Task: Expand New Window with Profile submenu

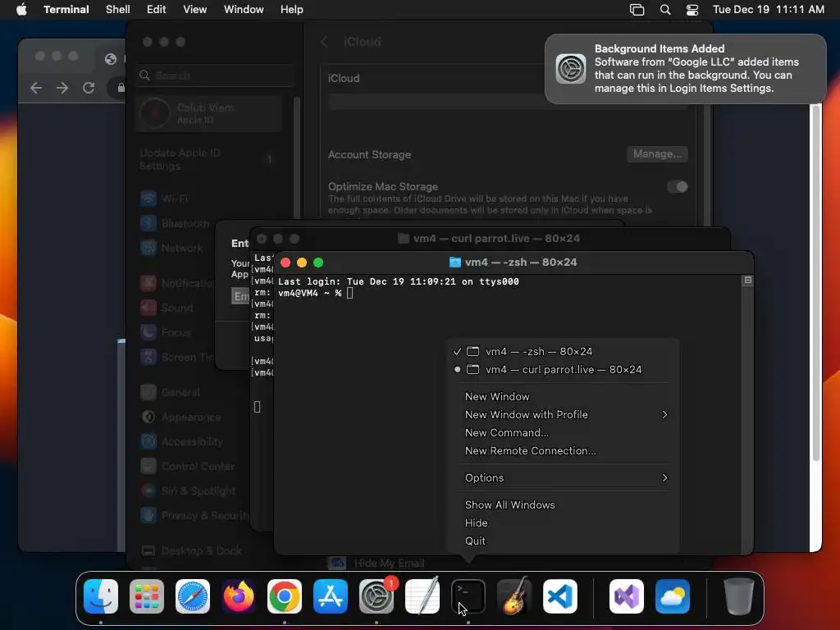Action: click(x=563, y=414)
